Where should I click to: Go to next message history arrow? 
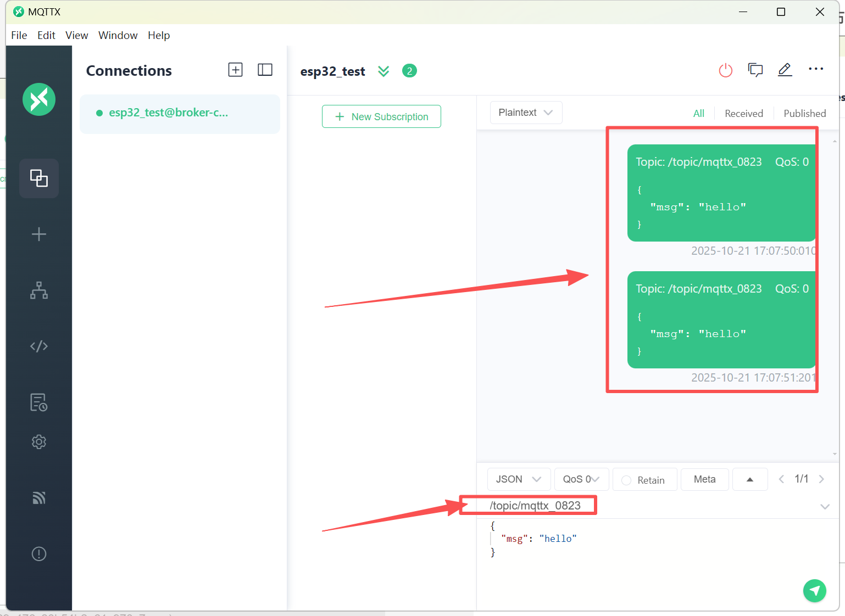point(821,479)
